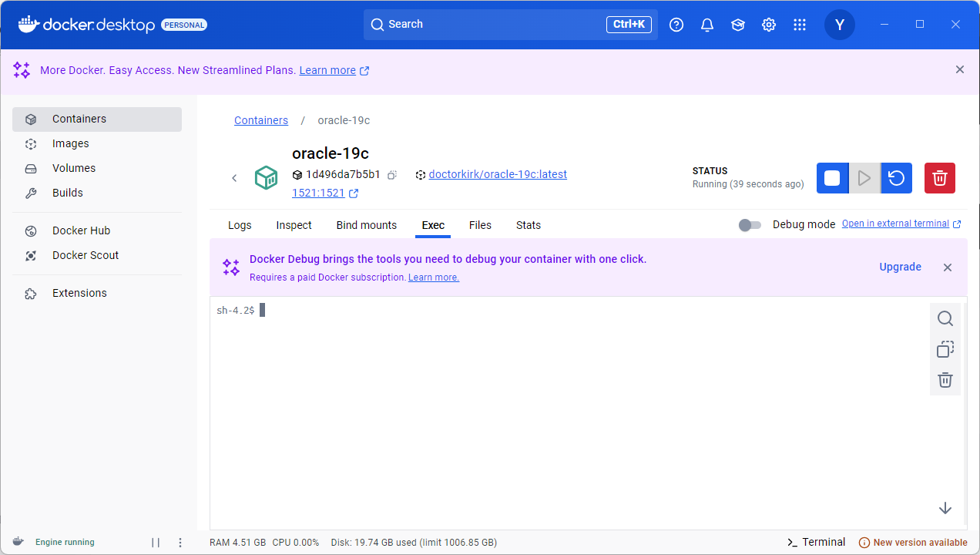This screenshot has height=555, width=980.
Task: Open Builds in the sidebar
Action: click(97, 193)
